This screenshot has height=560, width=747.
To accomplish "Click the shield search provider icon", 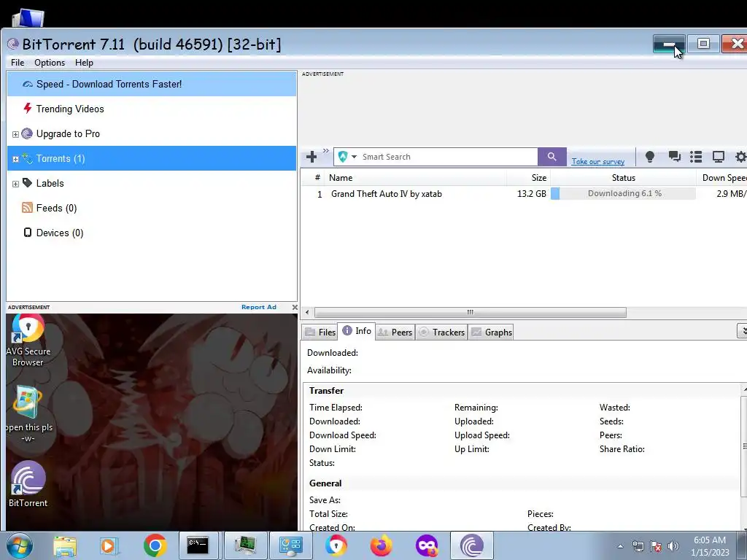I will point(343,157).
